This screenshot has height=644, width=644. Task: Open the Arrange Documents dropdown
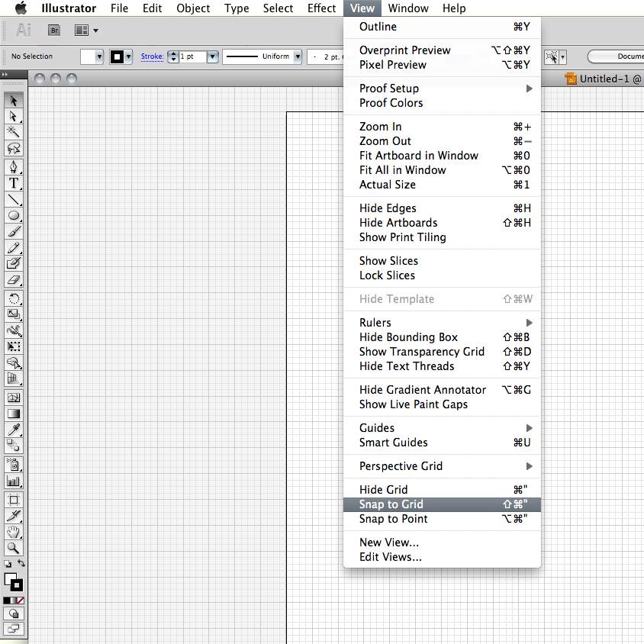[x=86, y=31]
